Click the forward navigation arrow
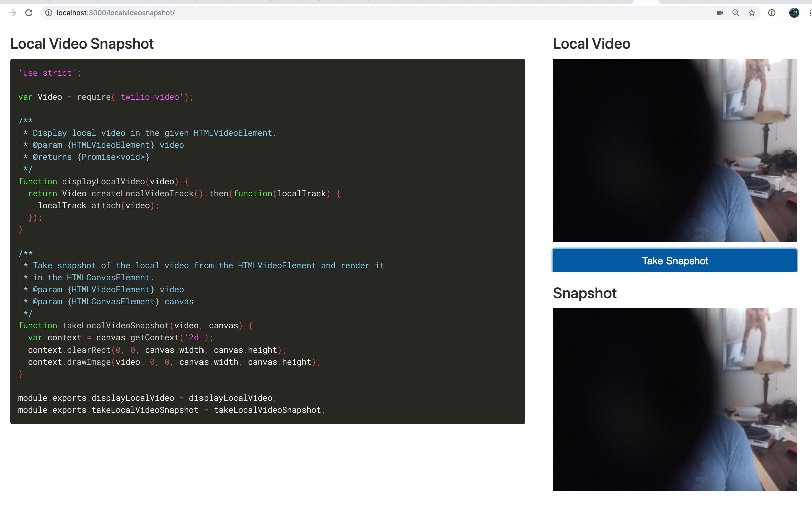 coord(12,13)
